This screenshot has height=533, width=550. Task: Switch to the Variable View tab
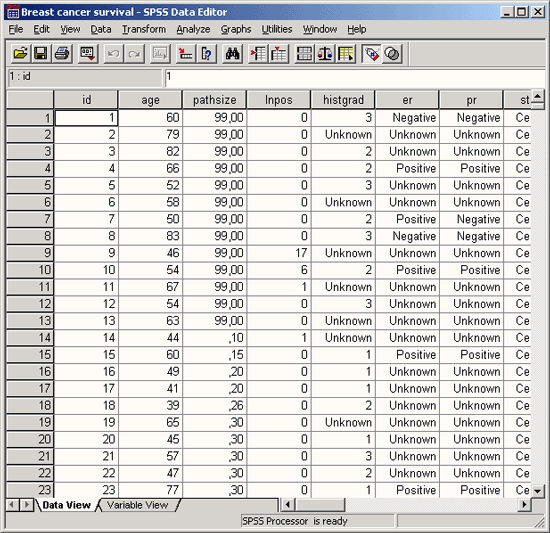[137, 505]
